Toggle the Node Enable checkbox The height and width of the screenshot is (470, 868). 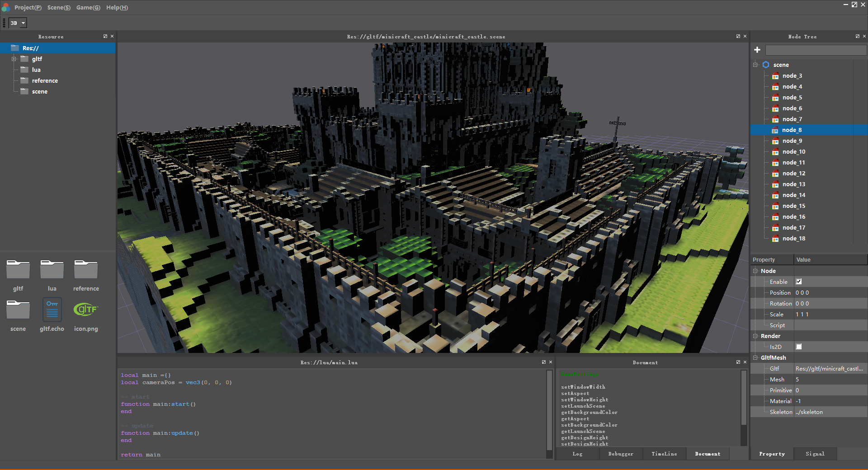tap(799, 282)
